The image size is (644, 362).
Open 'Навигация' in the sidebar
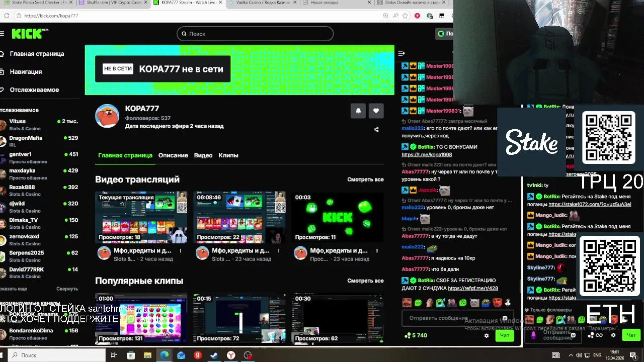point(25,72)
